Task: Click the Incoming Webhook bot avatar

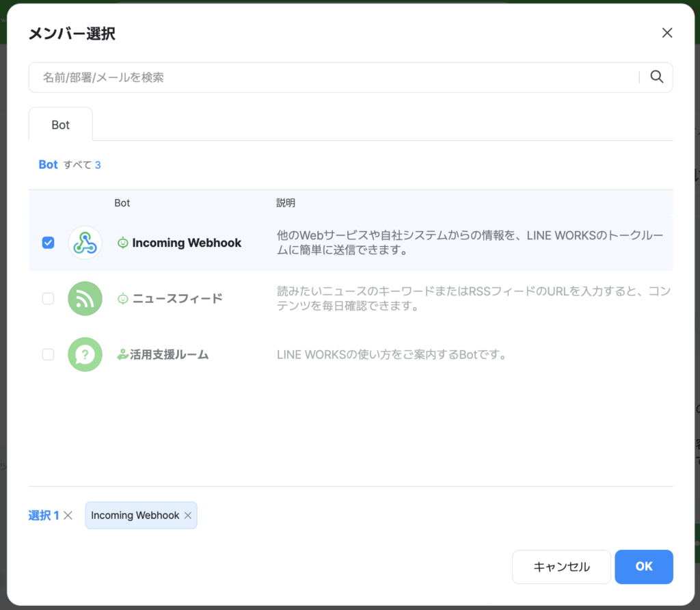Action: [x=85, y=243]
